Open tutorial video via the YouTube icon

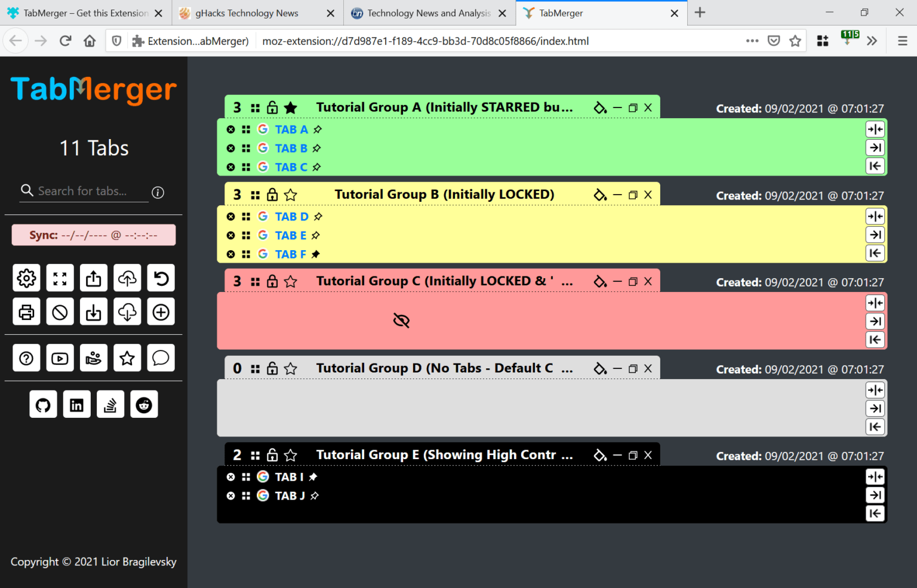[x=60, y=358]
